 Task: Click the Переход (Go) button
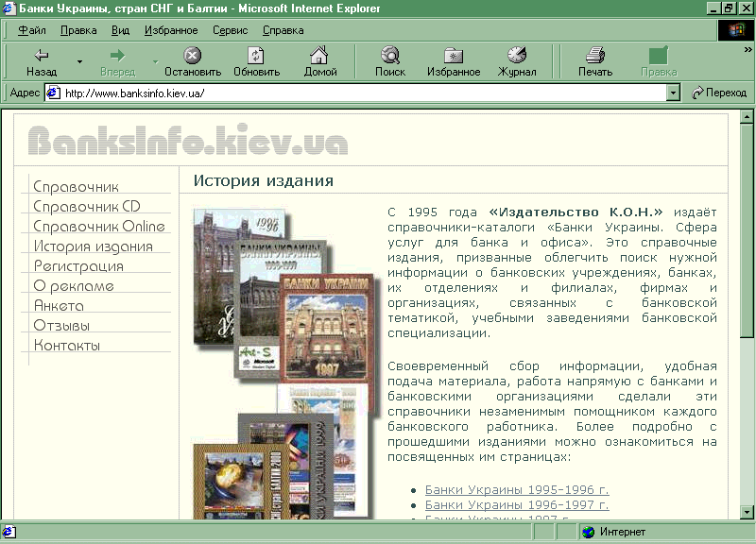[719, 93]
